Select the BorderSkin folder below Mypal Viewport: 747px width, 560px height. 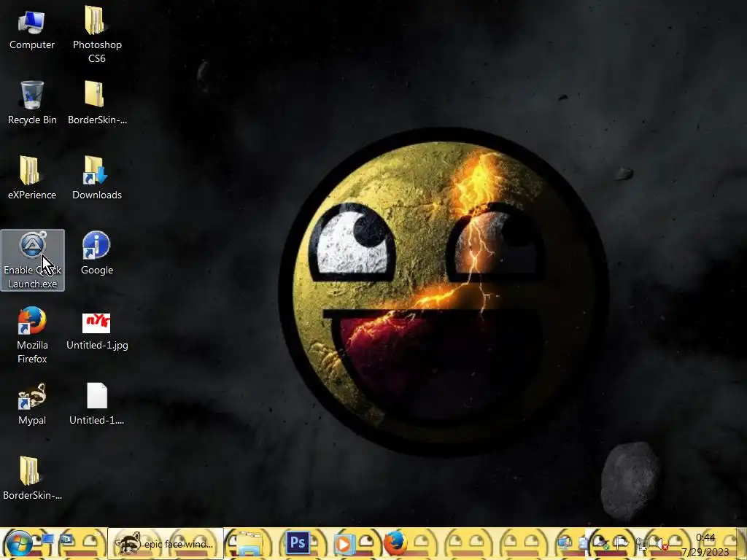32,478
